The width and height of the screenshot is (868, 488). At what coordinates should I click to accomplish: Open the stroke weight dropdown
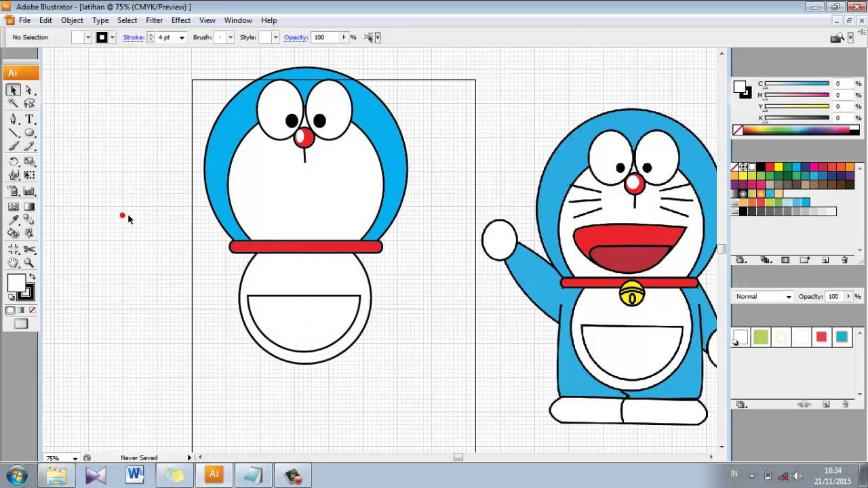(181, 37)
